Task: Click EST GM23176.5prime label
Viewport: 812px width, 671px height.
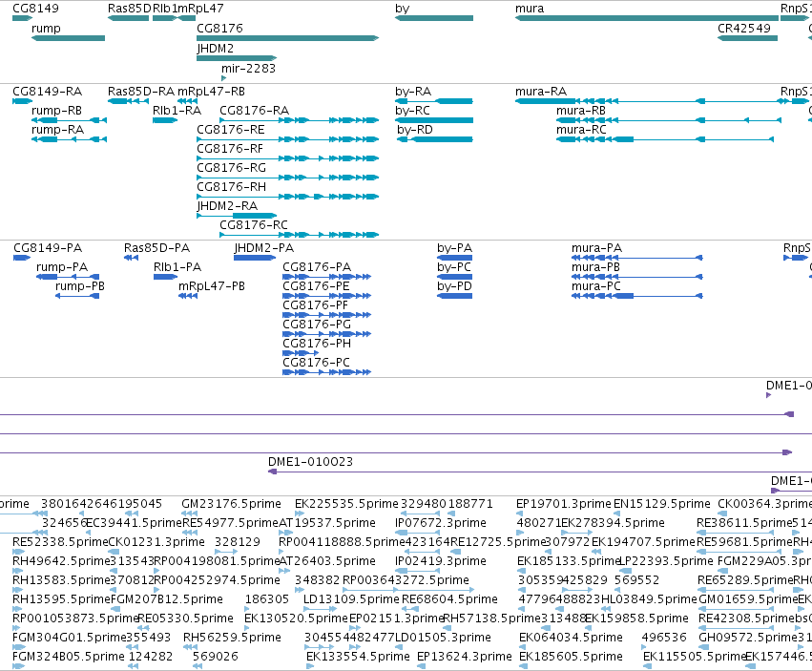Action: pyautogui.click(x=232, y=504)
